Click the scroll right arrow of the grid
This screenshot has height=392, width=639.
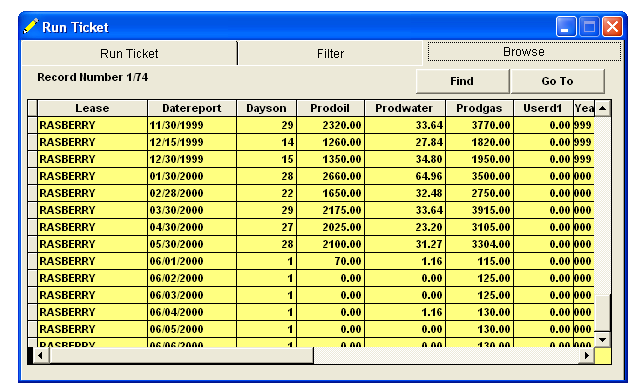point(587,355)
